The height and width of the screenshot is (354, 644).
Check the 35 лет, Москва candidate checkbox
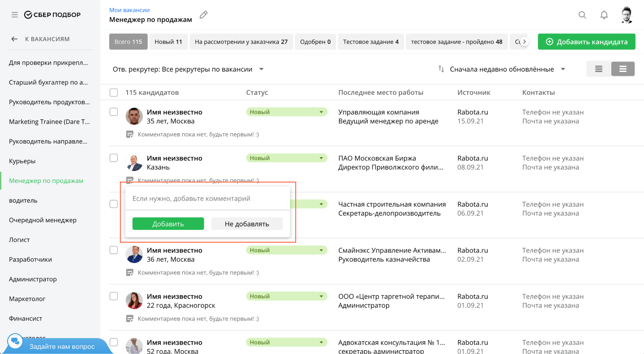(x=114, y=112)
